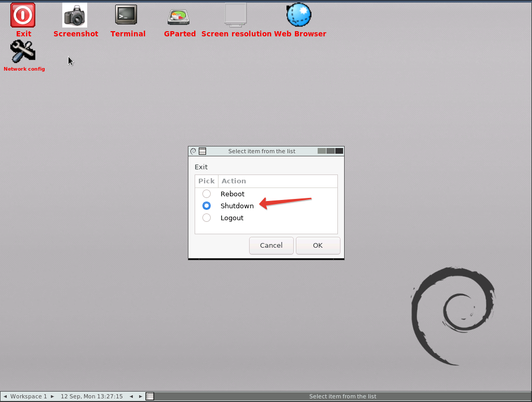The height and width of the screenshot is (402, 532).
Task: Click the show-desktop icon in the taskbar
Action: pyautogui.click(x=150, y=396)
